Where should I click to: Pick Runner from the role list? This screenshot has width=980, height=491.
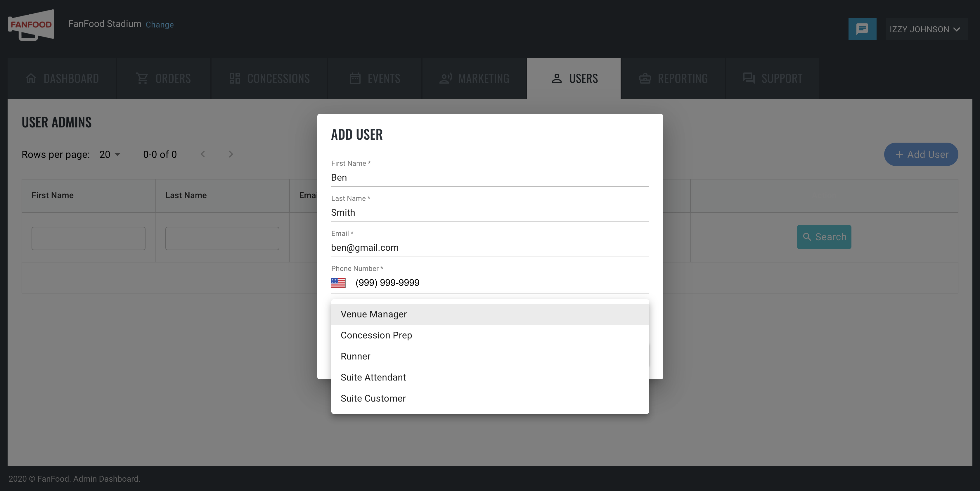tap(490, 356)
